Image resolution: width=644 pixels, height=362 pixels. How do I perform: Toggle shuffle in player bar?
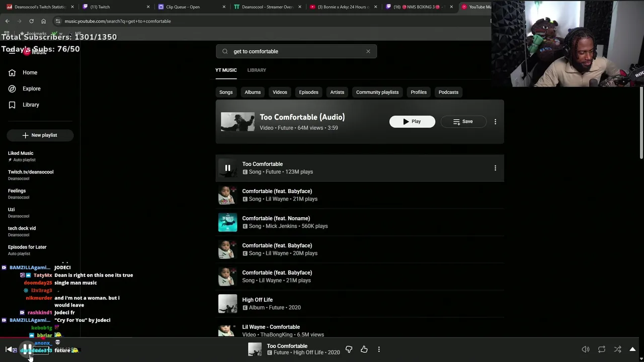coord(617,349)
